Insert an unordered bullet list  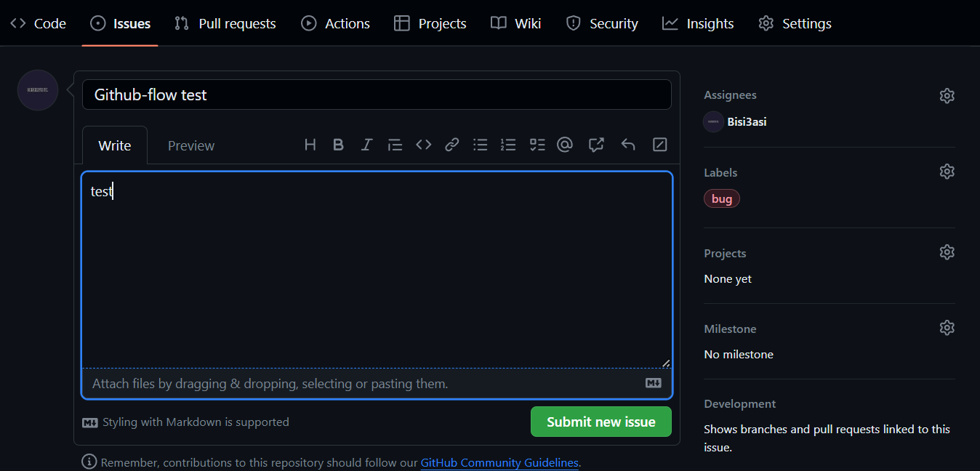click(481, 145)
